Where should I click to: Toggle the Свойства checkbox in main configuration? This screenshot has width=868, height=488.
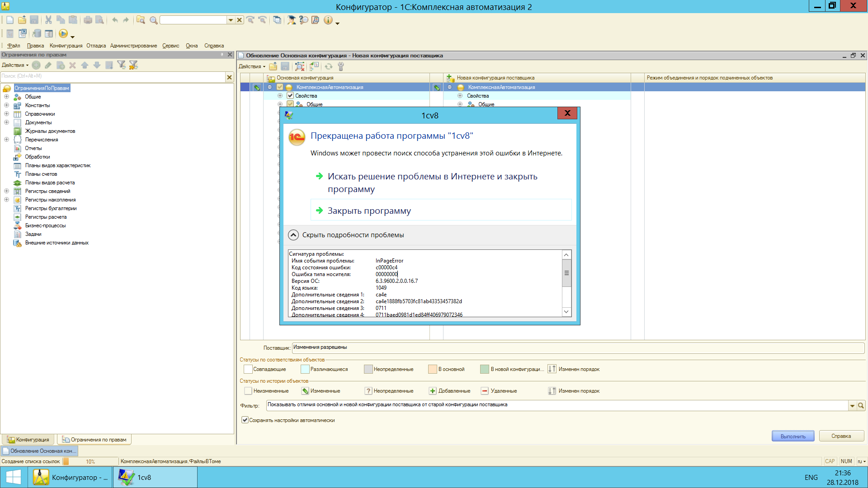[x=290, y=96]
